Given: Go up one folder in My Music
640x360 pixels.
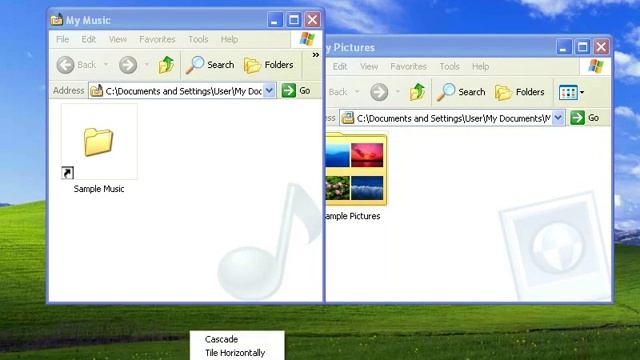Looking at the screenshot, I should tap(167, 65).
